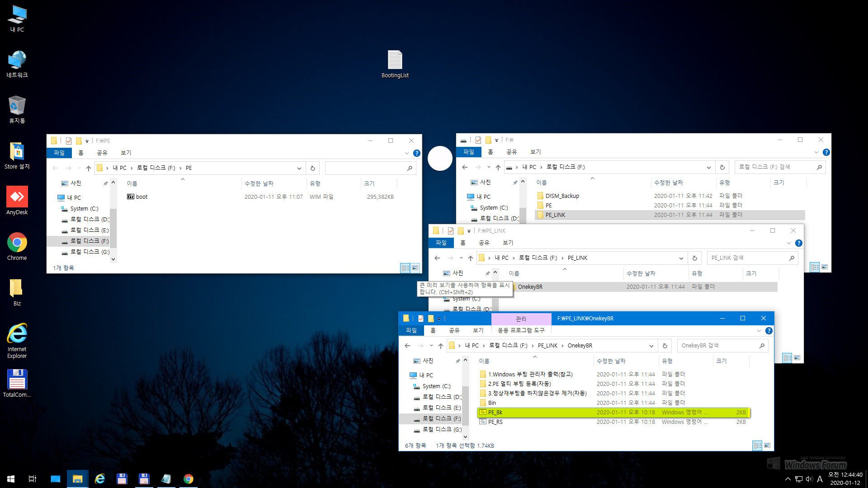Open the Chrome desktop shortcut
Image resolution: width=868 pixels, height=488 pixels.
click(17, 246)
